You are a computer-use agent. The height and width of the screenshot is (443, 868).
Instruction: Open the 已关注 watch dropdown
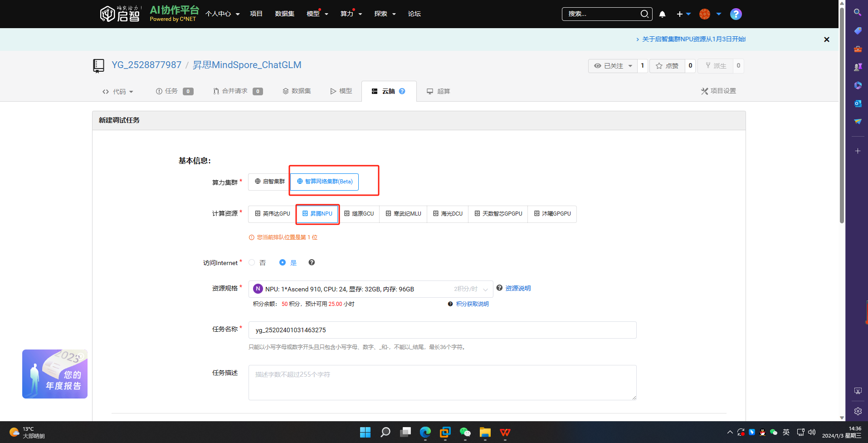(613, 66)
